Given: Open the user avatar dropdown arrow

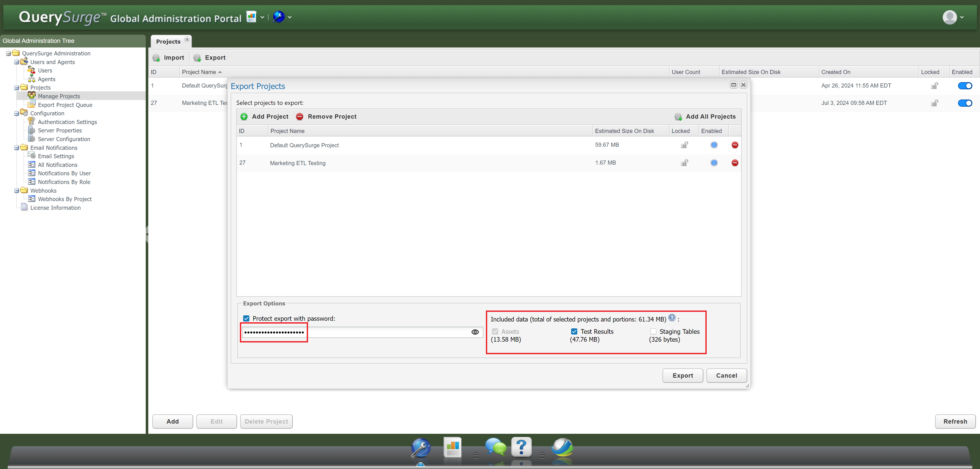Looking at the screenshot, I should coord(962,18).
